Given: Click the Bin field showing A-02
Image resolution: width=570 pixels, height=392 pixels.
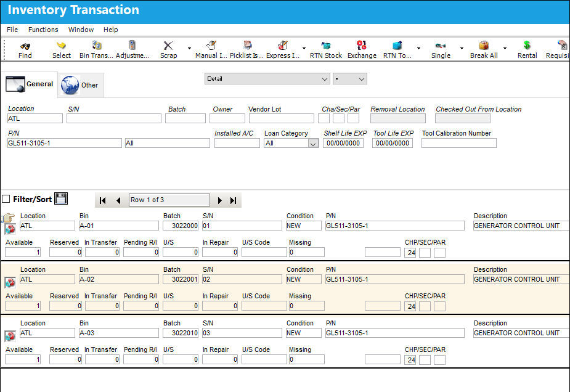Looking at the screenshot, I should pos(119,279).
